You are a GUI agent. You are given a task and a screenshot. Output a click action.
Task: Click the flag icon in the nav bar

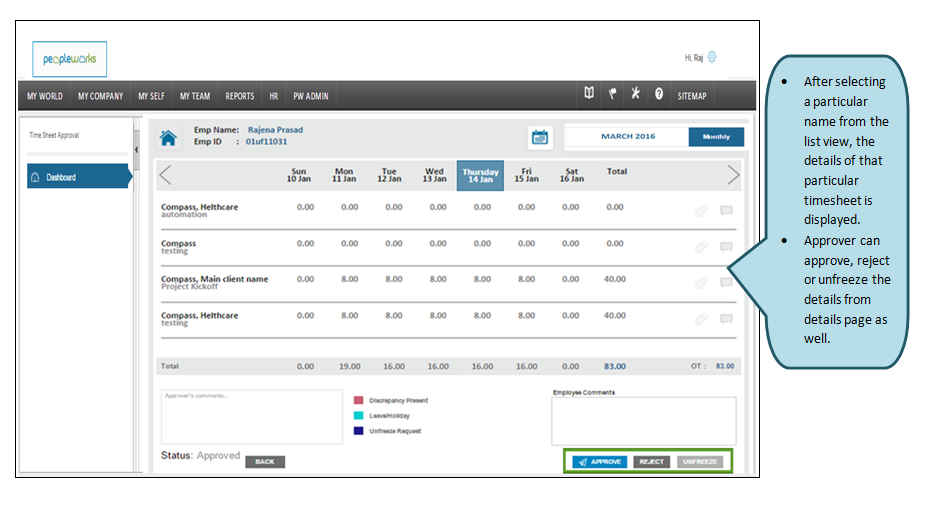coord(612,93)
